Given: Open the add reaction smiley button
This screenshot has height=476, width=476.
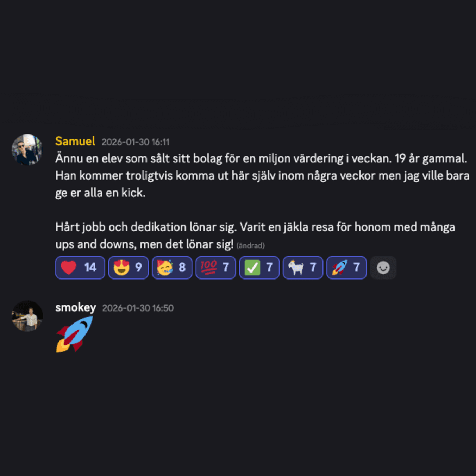Looking at the screenshot, I should coord(383,268).
